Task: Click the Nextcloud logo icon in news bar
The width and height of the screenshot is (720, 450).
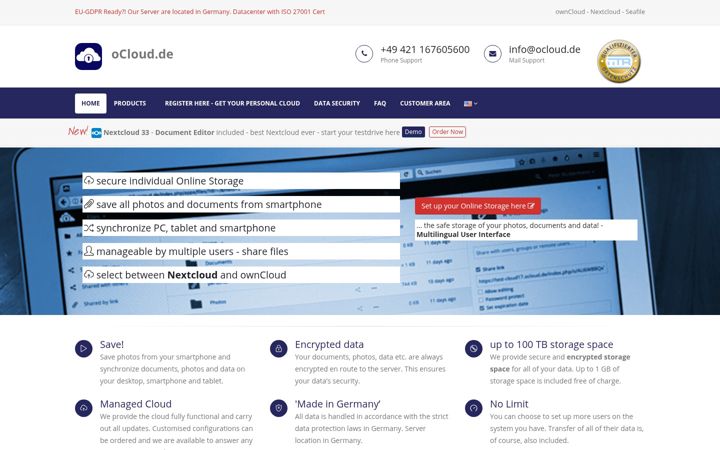Action: (96, 133)
